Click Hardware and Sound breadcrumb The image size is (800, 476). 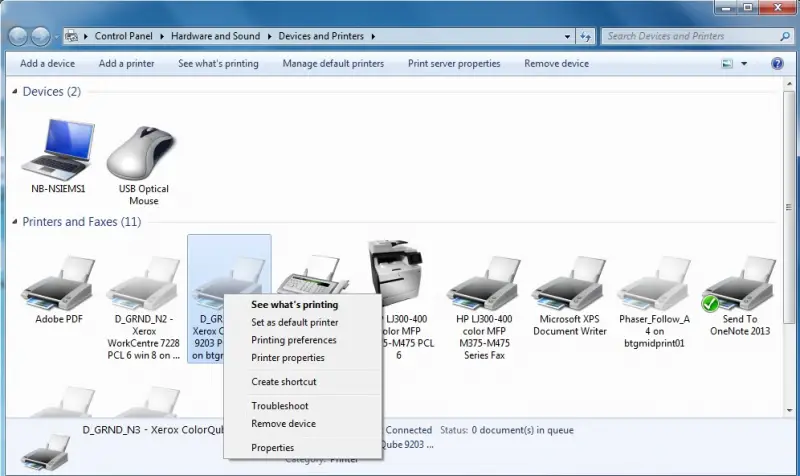click(x=215, y=36)
